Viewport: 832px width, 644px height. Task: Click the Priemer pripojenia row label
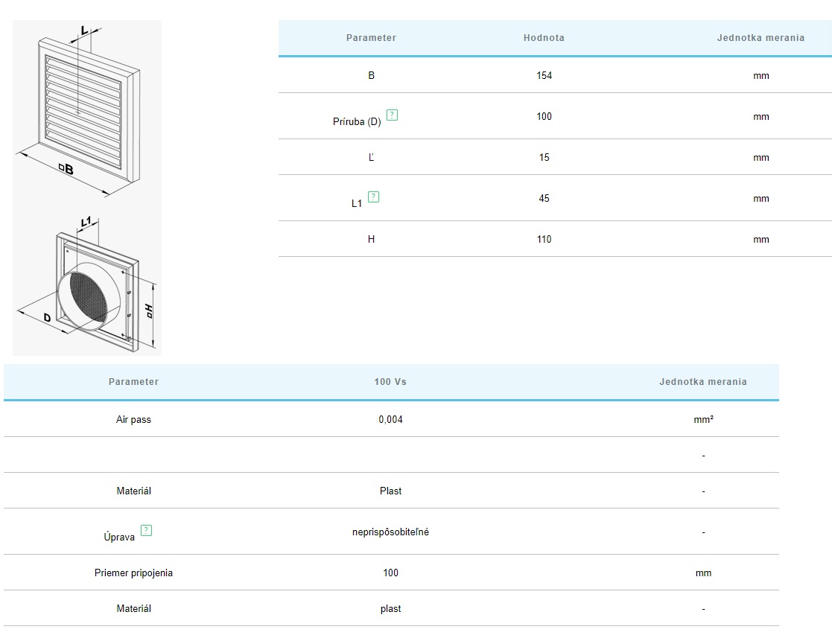133,573
